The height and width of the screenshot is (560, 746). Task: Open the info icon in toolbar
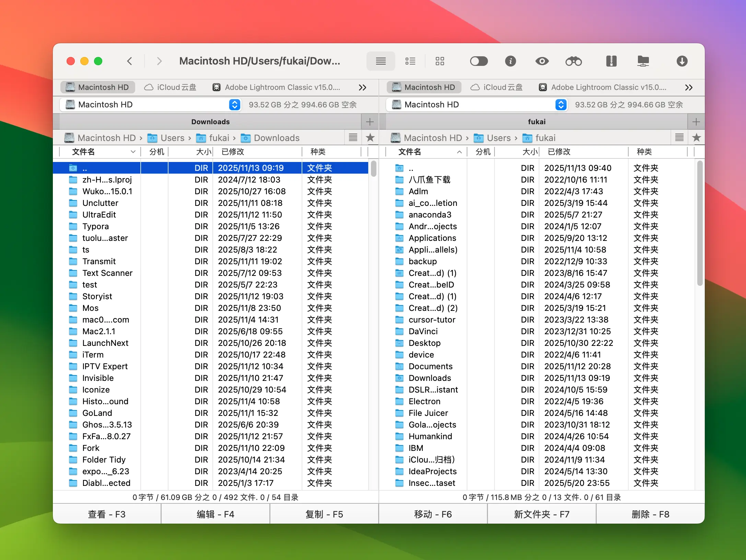click(510, 61)
